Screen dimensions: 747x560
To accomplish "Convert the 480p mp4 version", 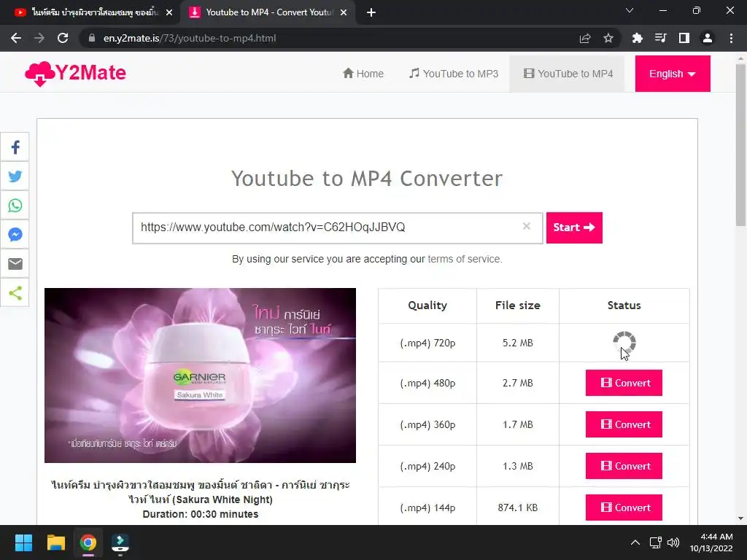I will [x=624, y=383].
